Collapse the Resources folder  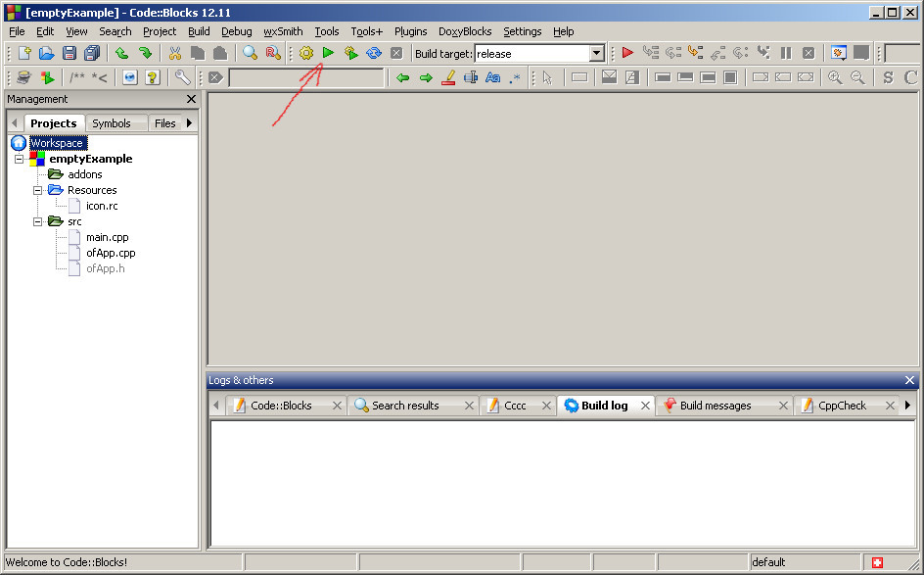click(x=37, y=190)
